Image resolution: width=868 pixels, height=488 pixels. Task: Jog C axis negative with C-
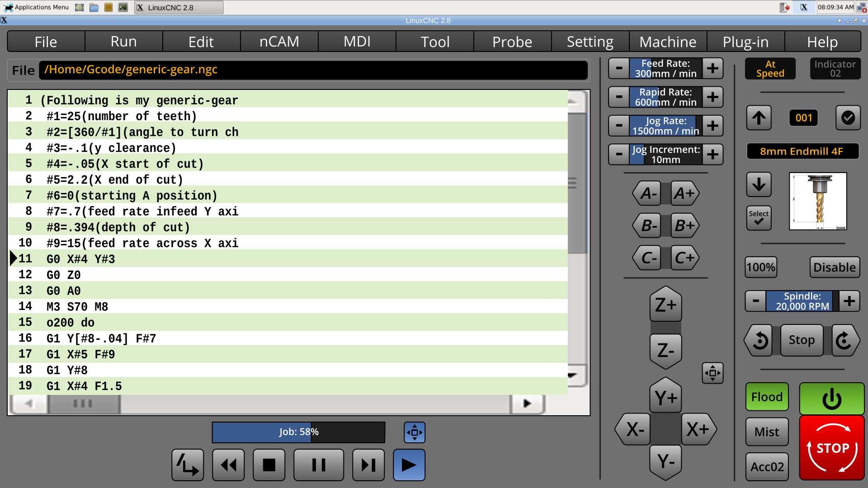(x=647, y=258)
